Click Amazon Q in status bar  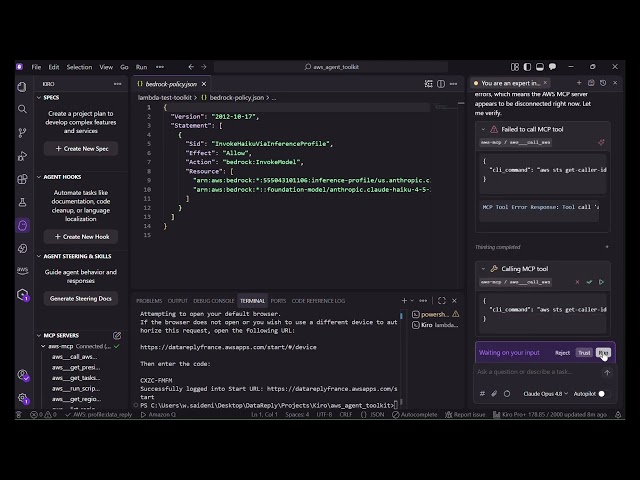coord(158,415)
